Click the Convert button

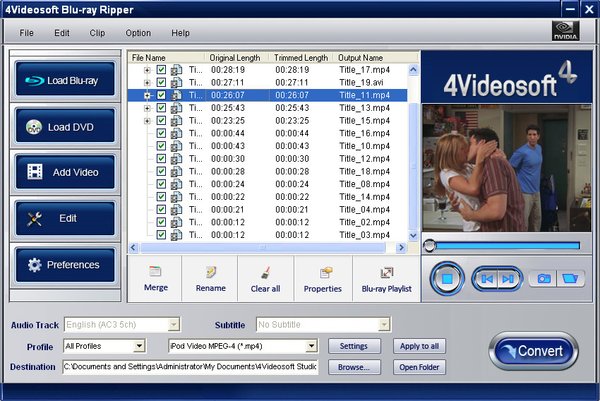[533, 351]
